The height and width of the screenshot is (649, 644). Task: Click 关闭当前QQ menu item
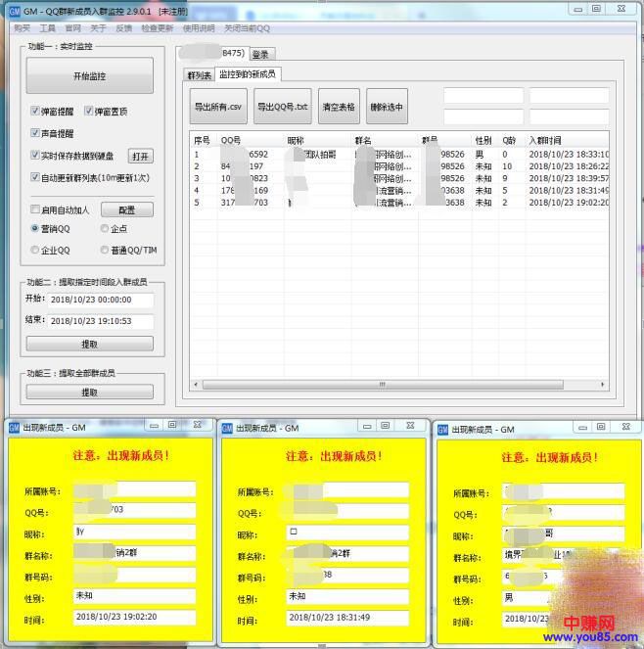(247, 28)
